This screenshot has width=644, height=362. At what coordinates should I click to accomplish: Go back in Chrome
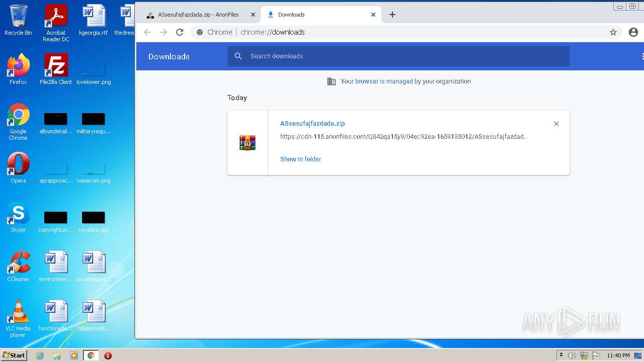click(147, 32)
